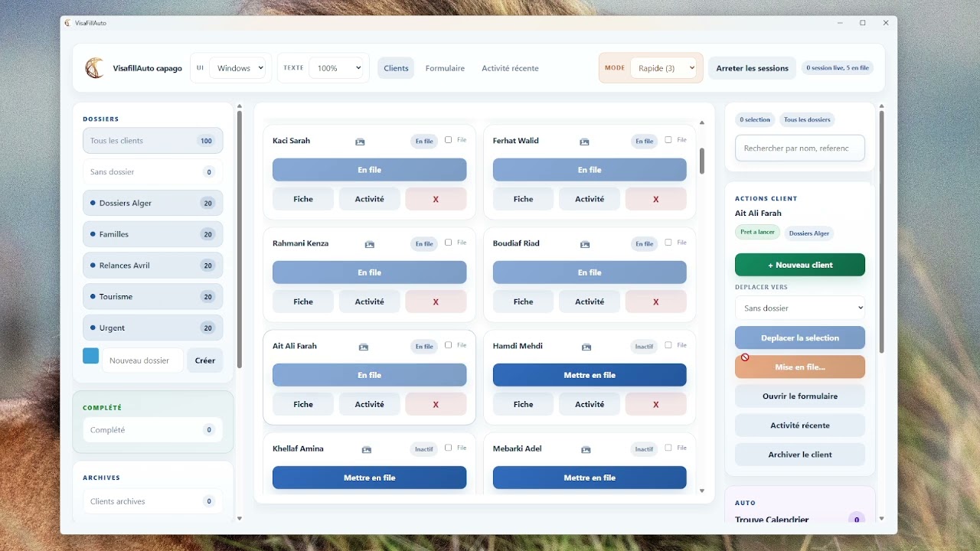Focus the Nouveau dossier name field
Viewport: 980px width, 551px height.
(x=142, y=360)
